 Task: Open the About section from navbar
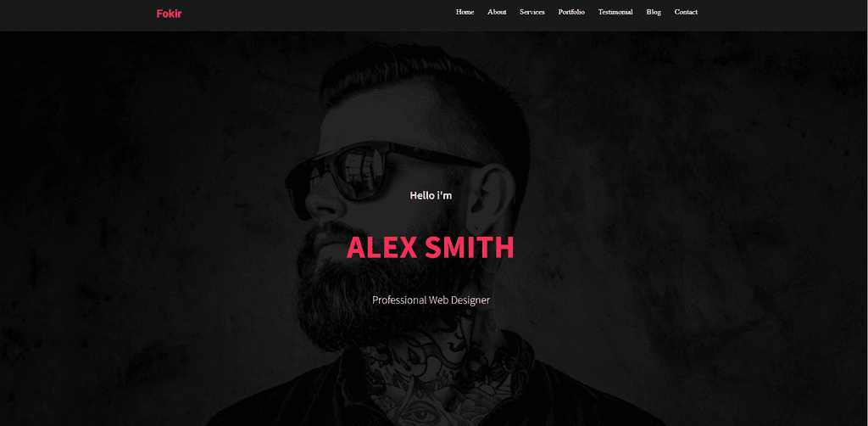[497, 12]
